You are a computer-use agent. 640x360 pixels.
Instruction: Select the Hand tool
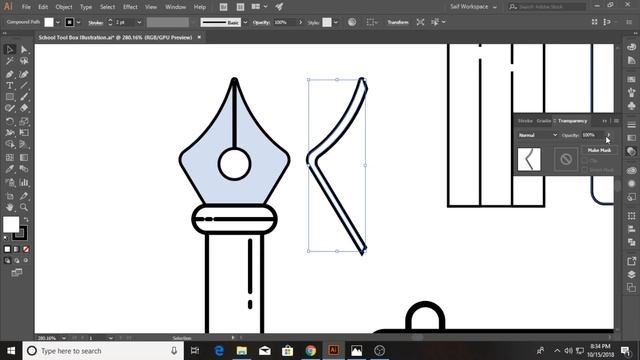(10, 207)
